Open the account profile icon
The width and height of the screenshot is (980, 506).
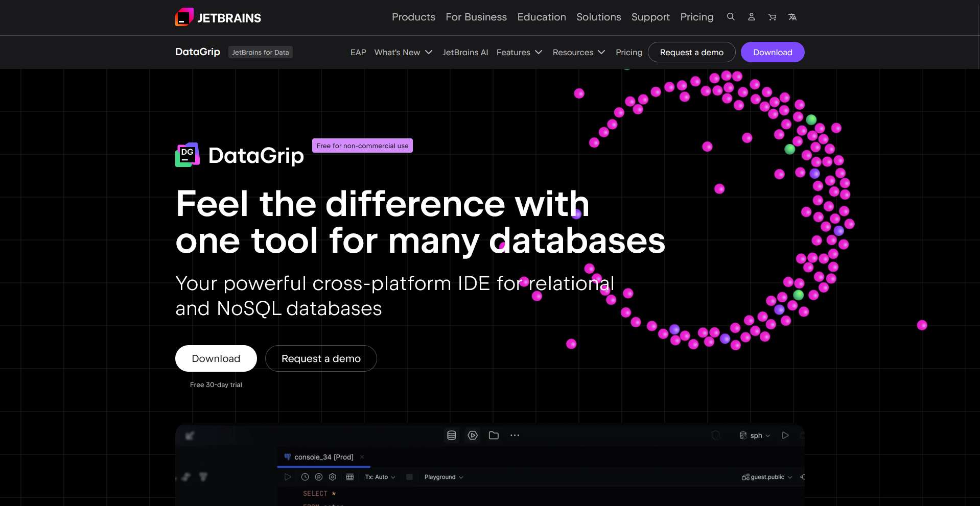click(x=752, y=17)
